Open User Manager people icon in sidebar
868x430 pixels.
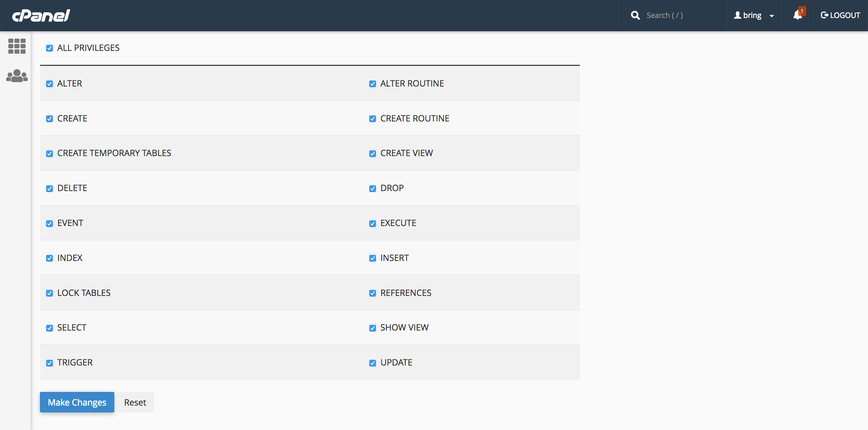pyautogui.click(x=17, y=76)
